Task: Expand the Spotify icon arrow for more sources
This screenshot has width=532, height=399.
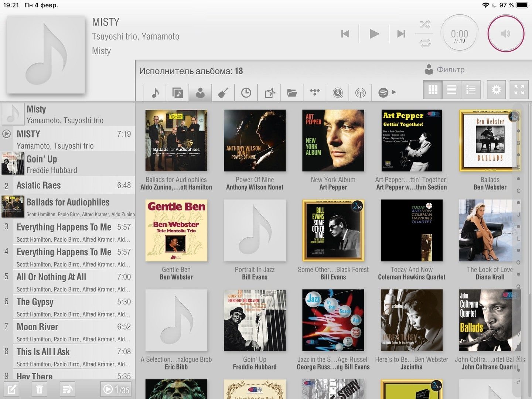Action: [394, 92]
